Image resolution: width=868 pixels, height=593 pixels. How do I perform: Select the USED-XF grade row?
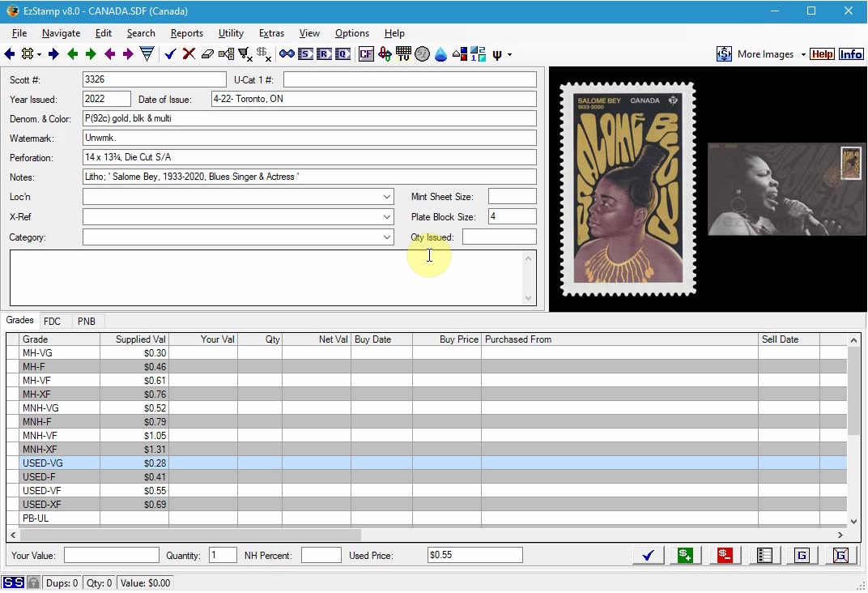point(426,505)
